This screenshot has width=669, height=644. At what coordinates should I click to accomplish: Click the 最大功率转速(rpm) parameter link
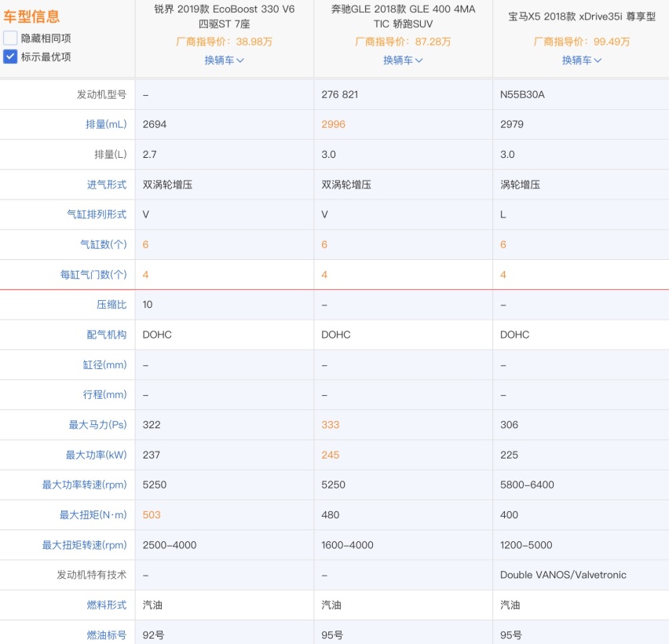(84, 485)
